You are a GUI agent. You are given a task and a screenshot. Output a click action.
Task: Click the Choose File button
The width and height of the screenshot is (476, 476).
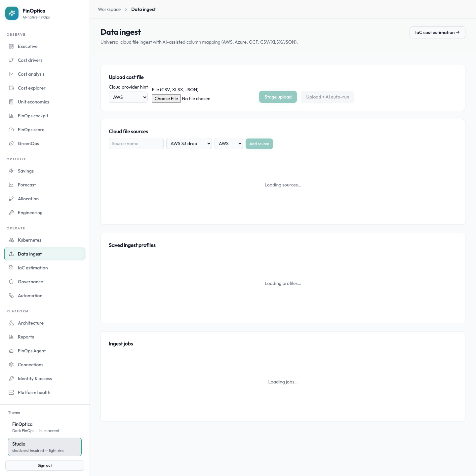(x=166, y=99)
